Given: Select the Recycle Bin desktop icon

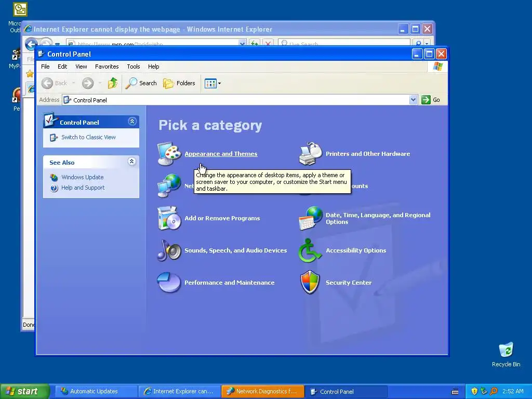Looking at the screenshot, I should 506,354.
